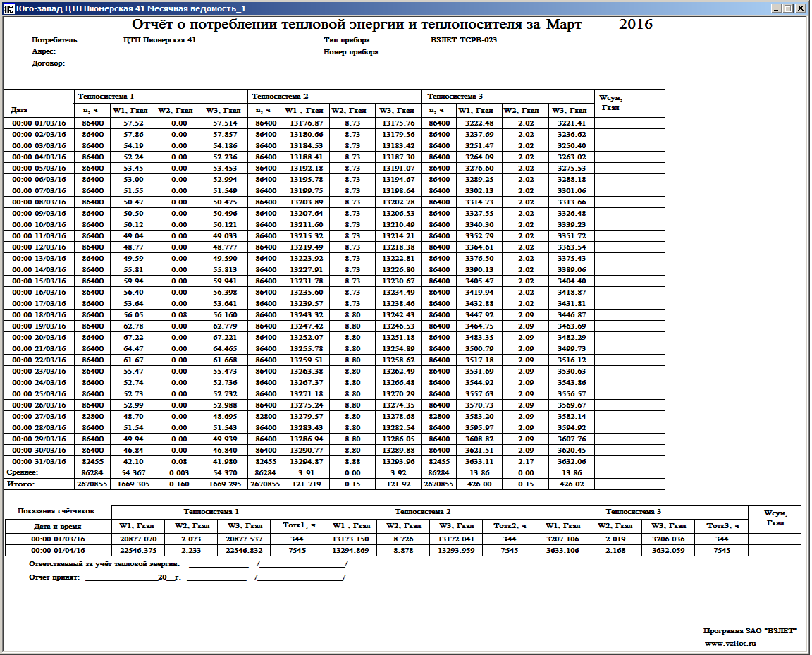Click the Программа ЗАО "ВЗЛЕТ" footer text
Viewport: 812px width, 655px height.
(x=750, y=630)
